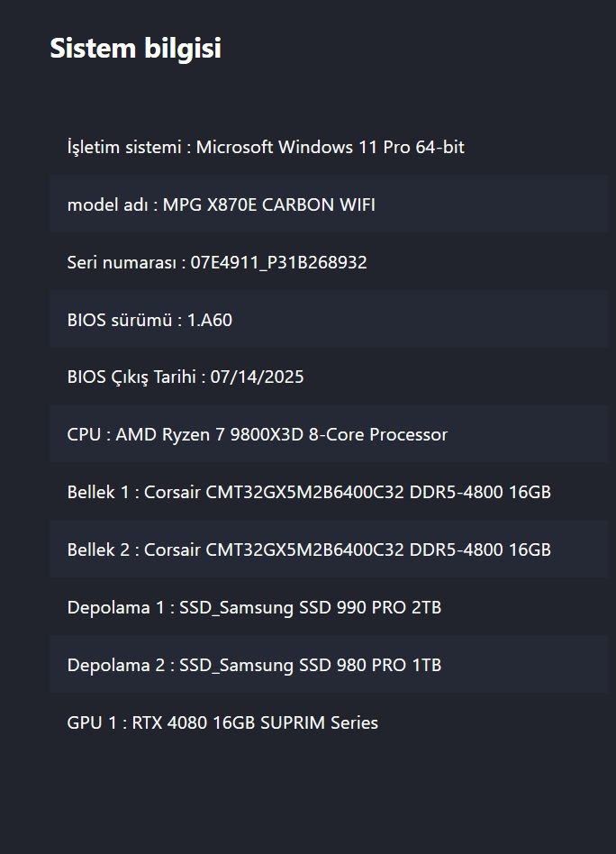Viewport: 616px width, 854px height.
Task: Click the MPG X870E CARBON WIFI text
Action: click(269, 204)
